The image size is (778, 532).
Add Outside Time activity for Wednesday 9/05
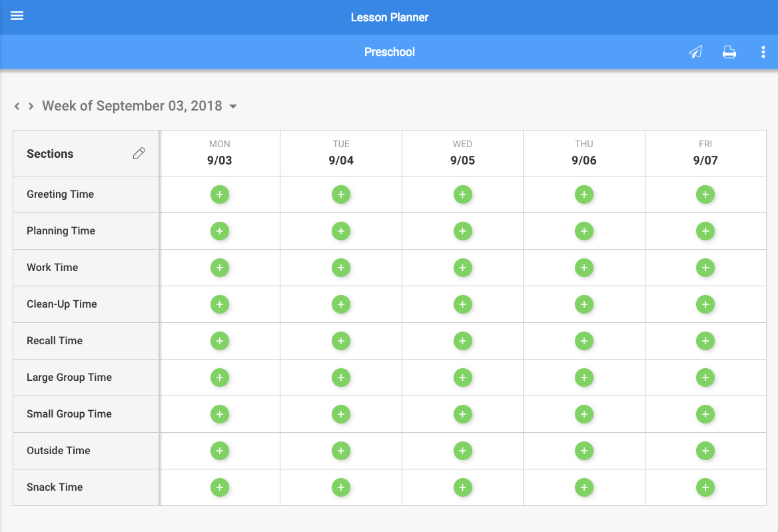point(462,451)
